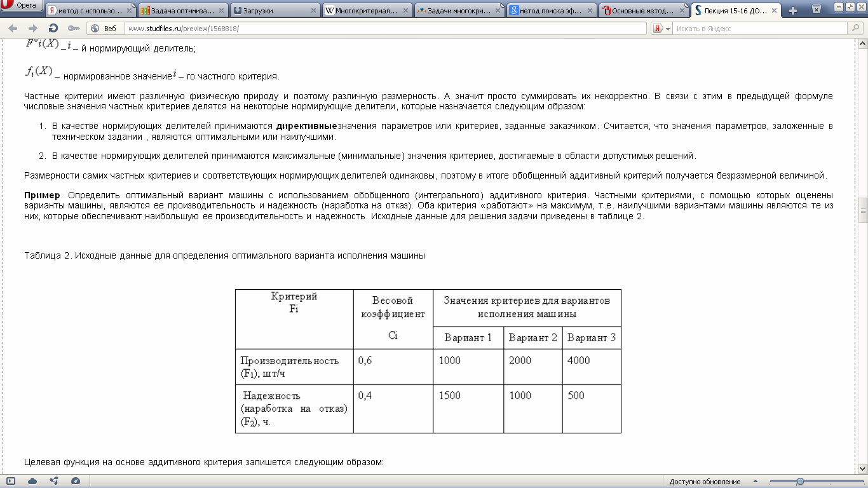Focus the studfiles.ru address field

(x=384, y=29)
